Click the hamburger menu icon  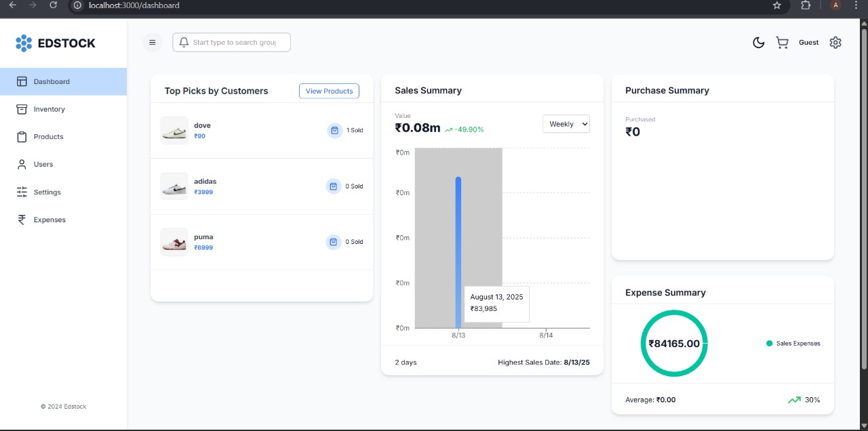[x=152, y=42]
